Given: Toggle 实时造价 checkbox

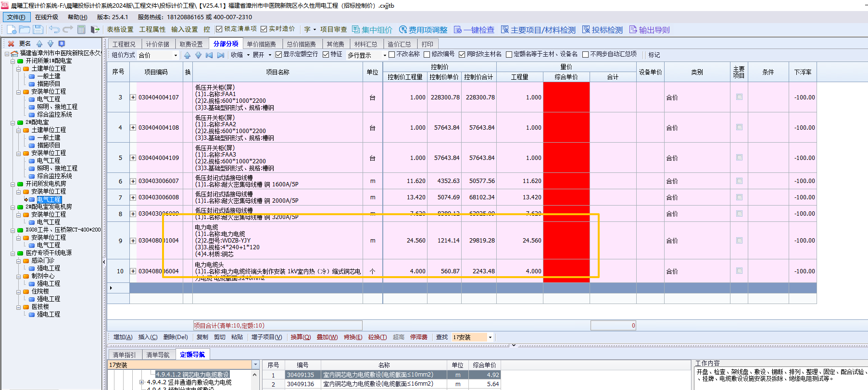Looking at the screenshot, I should click(x=264, y=29).
